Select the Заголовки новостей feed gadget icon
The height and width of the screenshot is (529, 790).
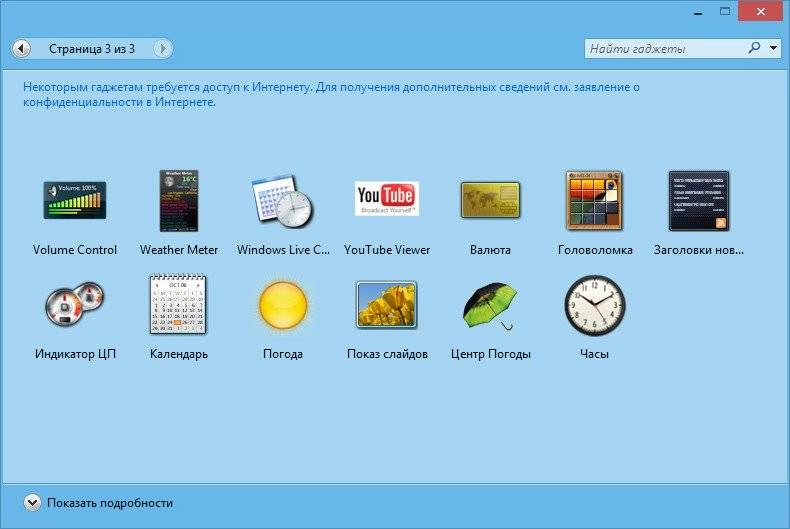click(699, 201)
